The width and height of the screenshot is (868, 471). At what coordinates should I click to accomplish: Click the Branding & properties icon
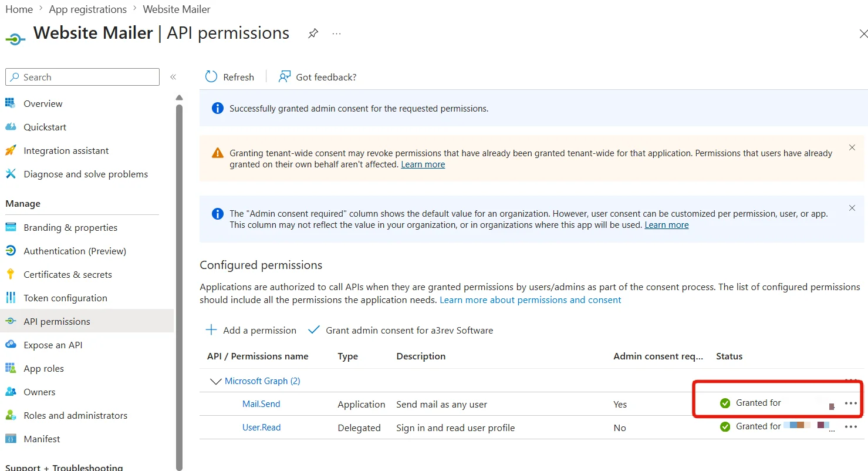11,227
